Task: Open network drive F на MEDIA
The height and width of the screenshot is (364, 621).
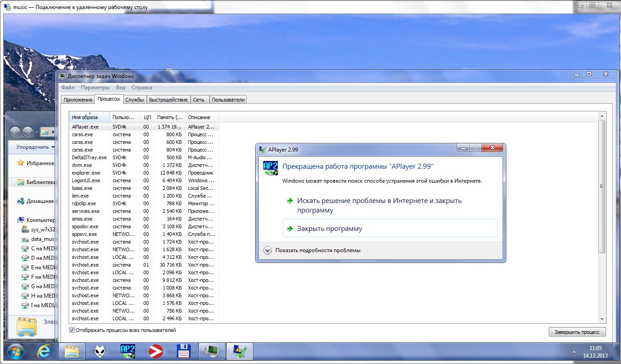Action: tap(38, 277)
